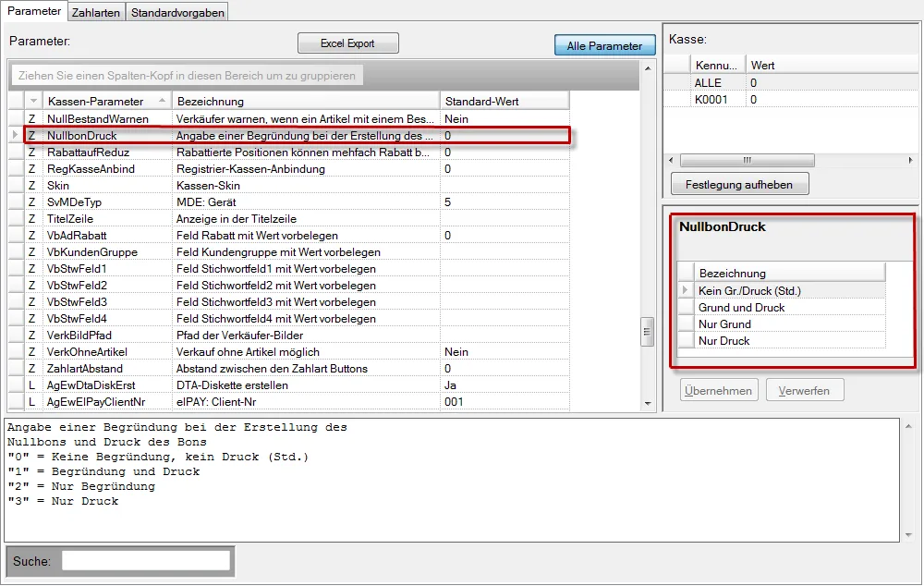924x586 pixels.
Task: Focus the Suche search field
Action: tap(145, 560)
